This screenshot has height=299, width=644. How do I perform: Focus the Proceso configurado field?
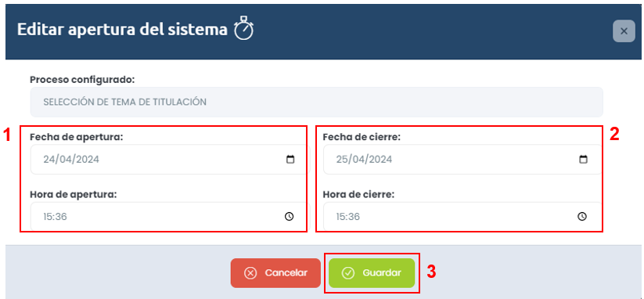point(316,102)
